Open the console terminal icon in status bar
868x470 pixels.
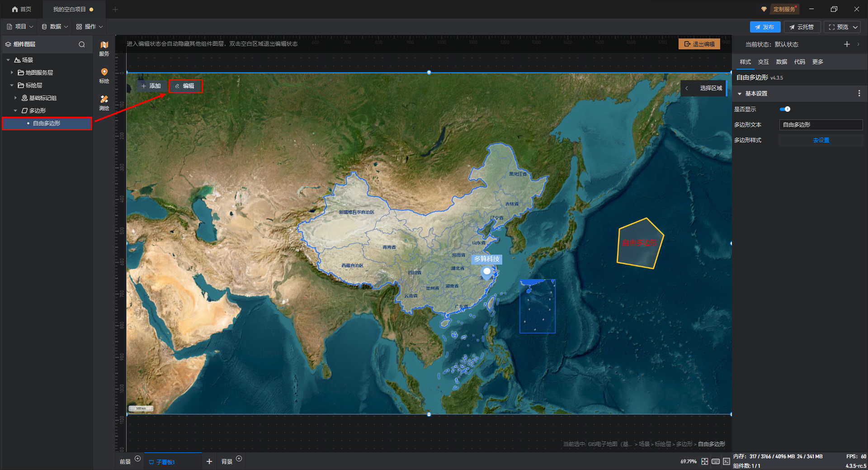coord(726,461)
